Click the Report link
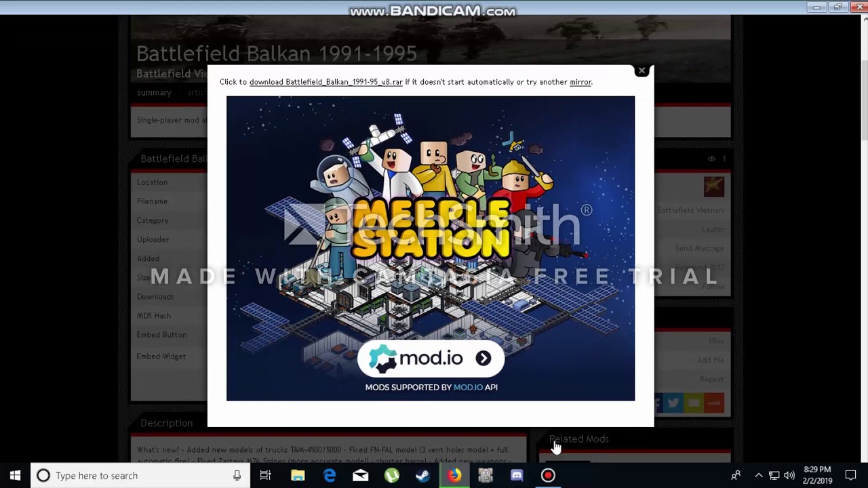Screen dimensions: 868x488 tap(712, 379)
